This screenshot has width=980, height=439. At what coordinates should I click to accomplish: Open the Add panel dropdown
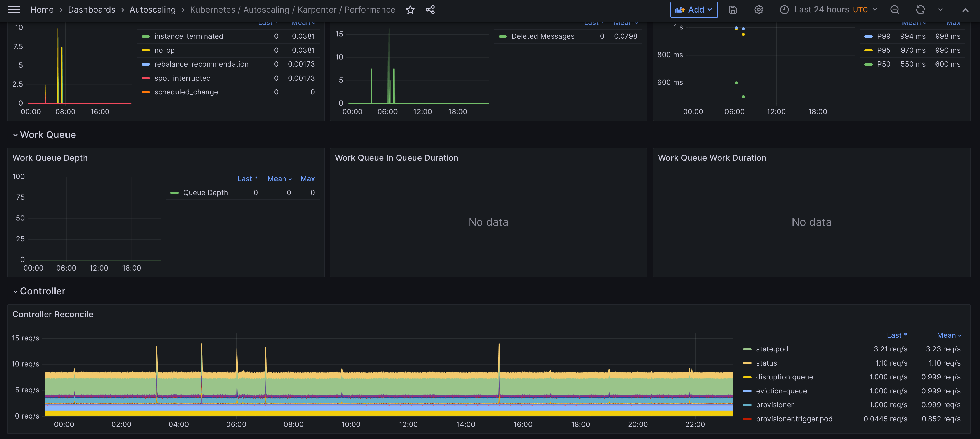[x=693, y=9]
